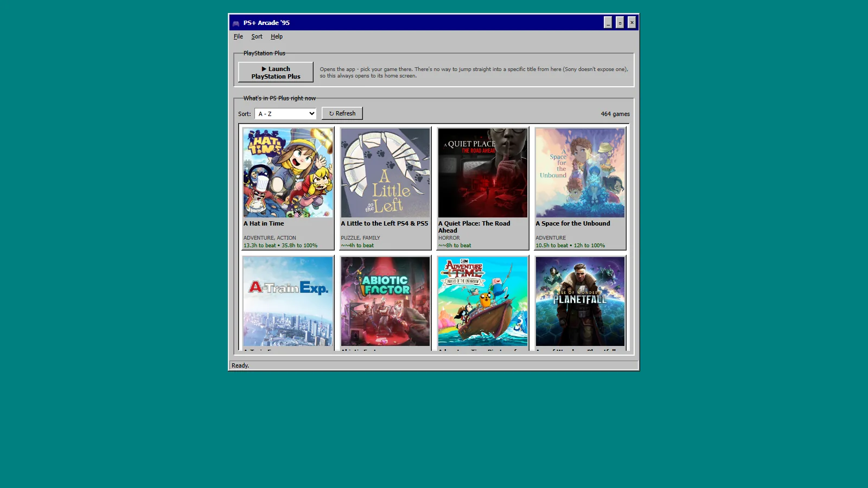Click the 'HORROR' genre label
The image size is (868, 488).
coord(449,238)
